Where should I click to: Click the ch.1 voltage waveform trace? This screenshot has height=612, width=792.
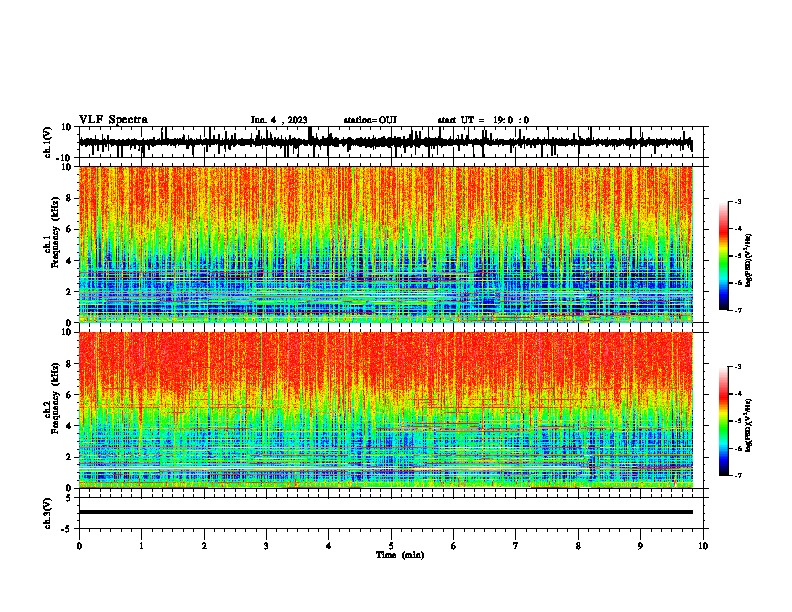pos(386,142)
